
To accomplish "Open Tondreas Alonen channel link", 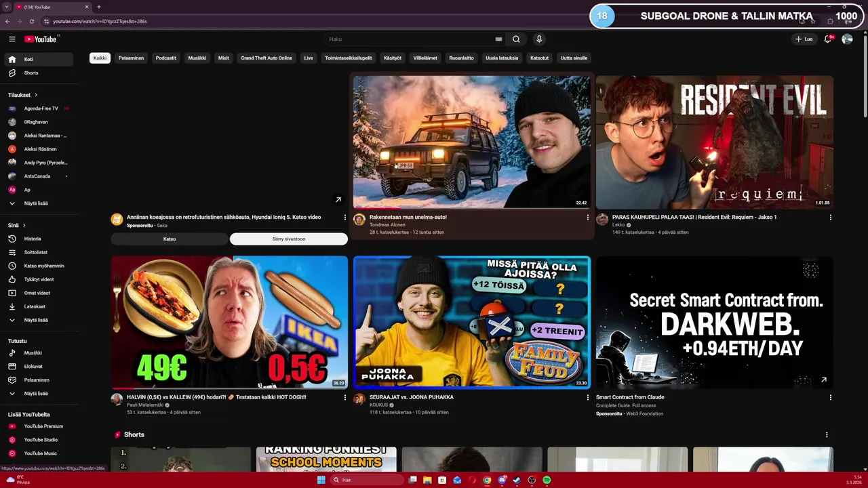I will [387, 225].
